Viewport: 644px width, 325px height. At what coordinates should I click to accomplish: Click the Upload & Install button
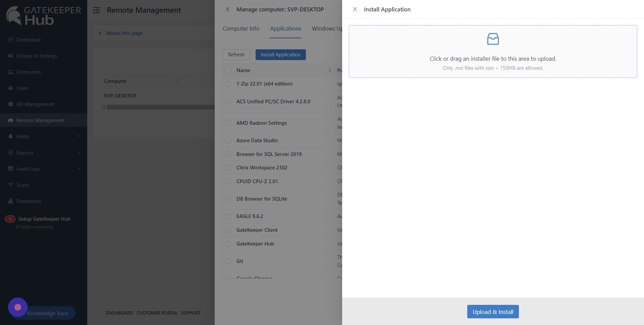click(x=493, y=312)
